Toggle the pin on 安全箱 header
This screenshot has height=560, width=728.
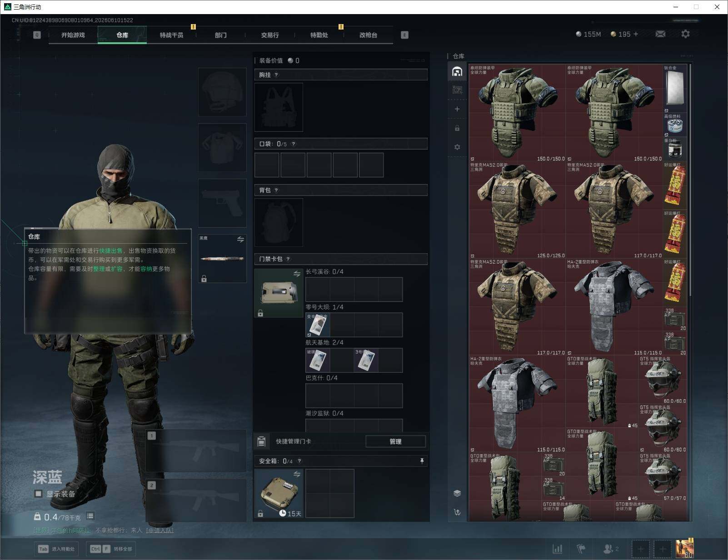point(422,461)
